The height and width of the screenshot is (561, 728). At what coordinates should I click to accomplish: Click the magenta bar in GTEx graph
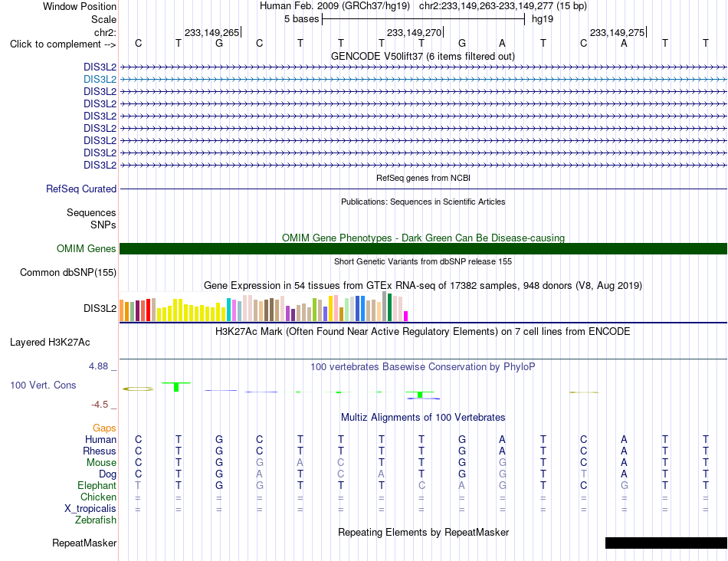[406, 317]
